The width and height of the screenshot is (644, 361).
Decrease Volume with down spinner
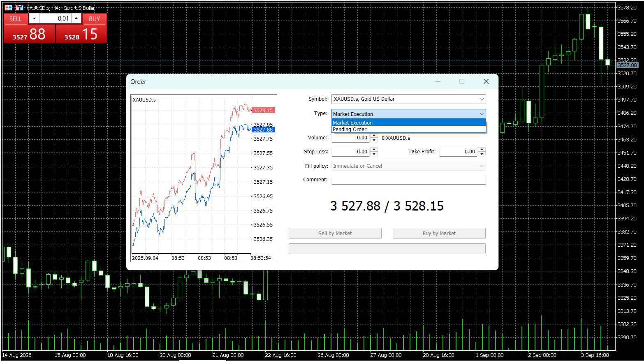pos(374,140)
